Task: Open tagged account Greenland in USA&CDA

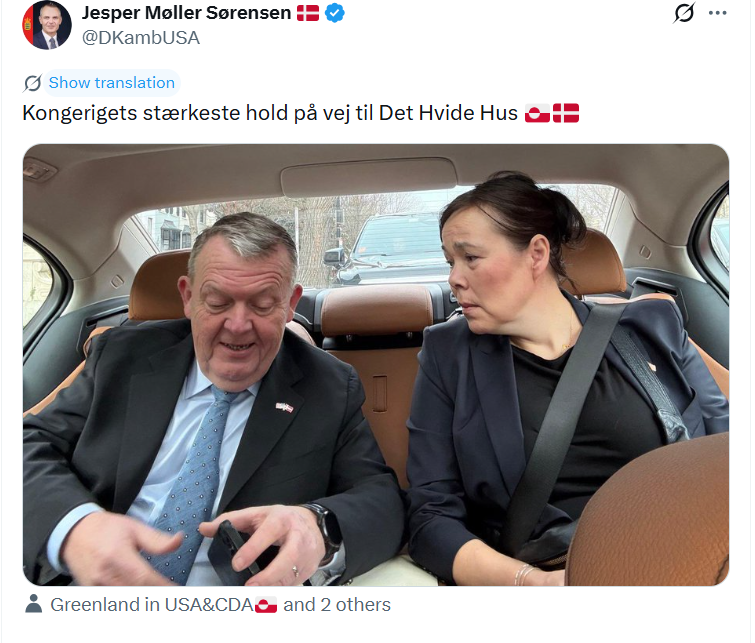Action: [x=152, y=604]
